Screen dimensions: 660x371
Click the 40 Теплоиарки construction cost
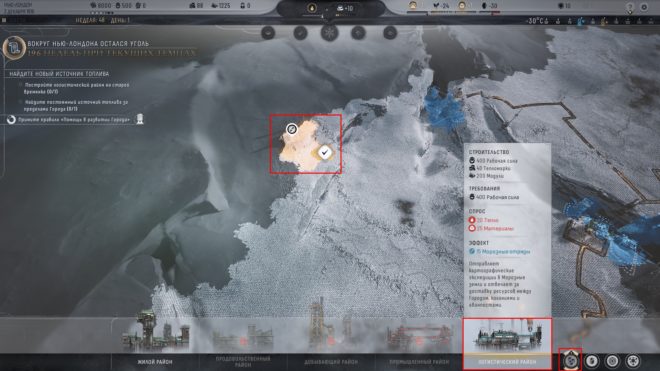(490, 168)
